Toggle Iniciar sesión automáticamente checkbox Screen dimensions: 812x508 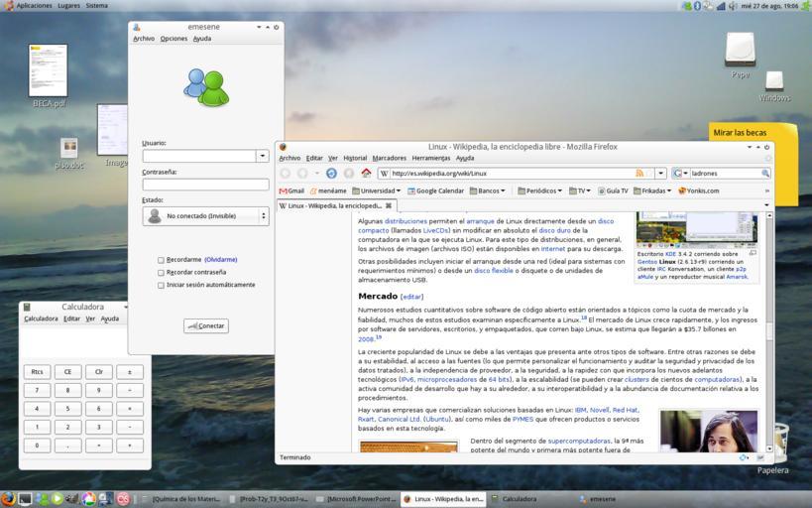pyautogui.click(x=161, y=285)
